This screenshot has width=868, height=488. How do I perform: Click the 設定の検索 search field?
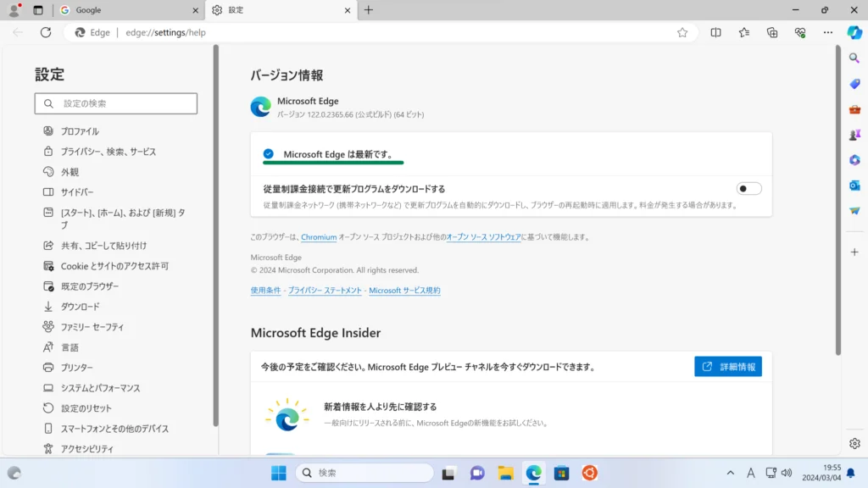point(116,103)
